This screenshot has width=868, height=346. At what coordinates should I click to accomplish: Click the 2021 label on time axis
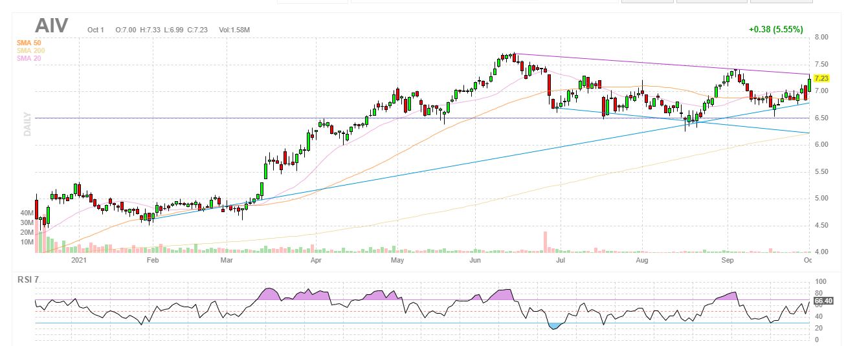click(78, 261)
